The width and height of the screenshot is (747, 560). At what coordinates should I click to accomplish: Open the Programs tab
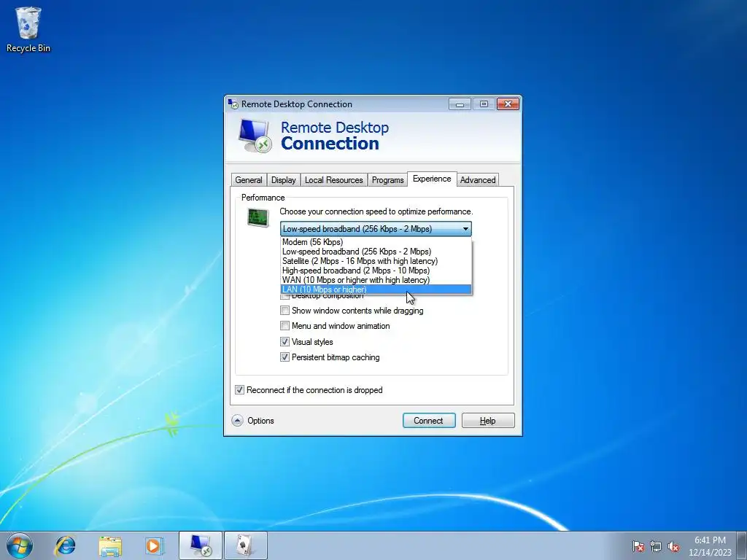click(x=388, y=180)
